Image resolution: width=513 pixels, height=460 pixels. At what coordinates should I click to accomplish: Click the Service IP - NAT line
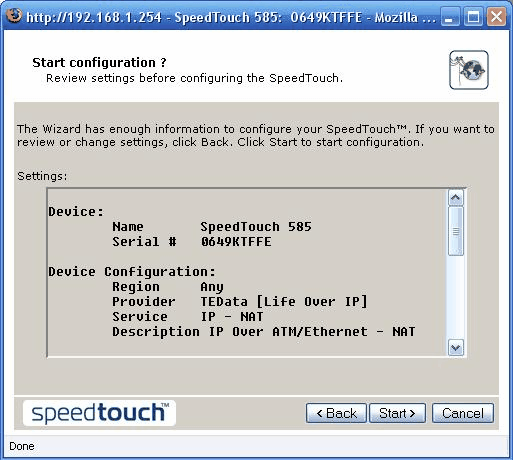[x=188, y=317]
